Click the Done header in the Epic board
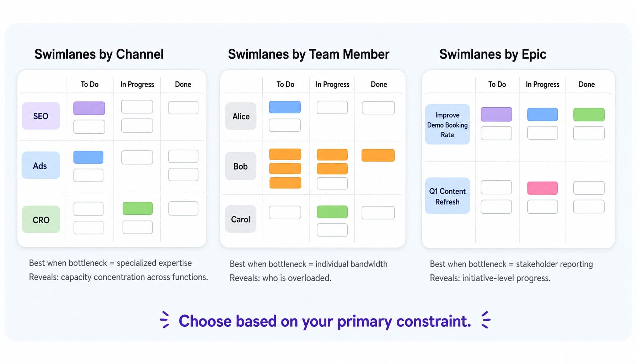Screen dimensions: 637x364 pos(587,85)
